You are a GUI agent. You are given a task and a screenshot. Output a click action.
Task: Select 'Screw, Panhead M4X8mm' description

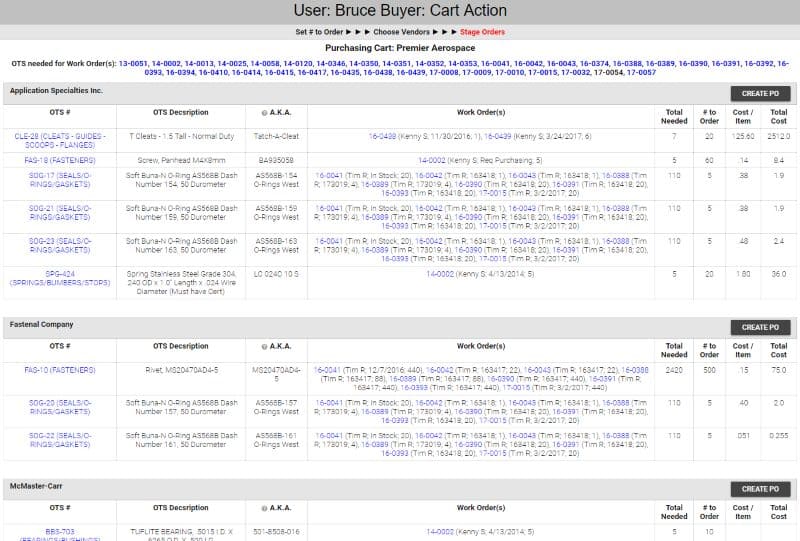(x=181, y=160)
